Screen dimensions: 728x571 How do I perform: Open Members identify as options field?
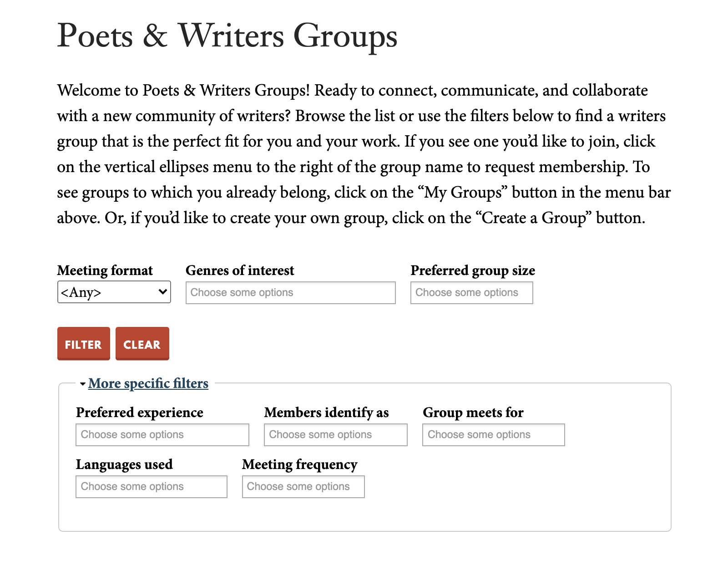(336, 435)
